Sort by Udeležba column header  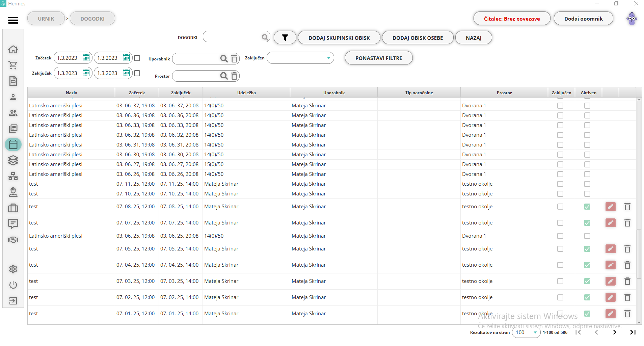pyautogui.click(x=246, y=92)
